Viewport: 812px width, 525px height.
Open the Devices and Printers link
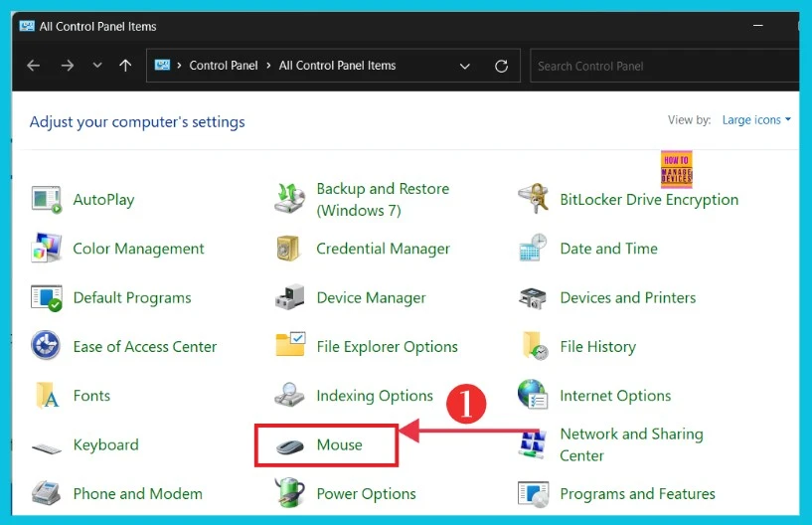(628, 297)
